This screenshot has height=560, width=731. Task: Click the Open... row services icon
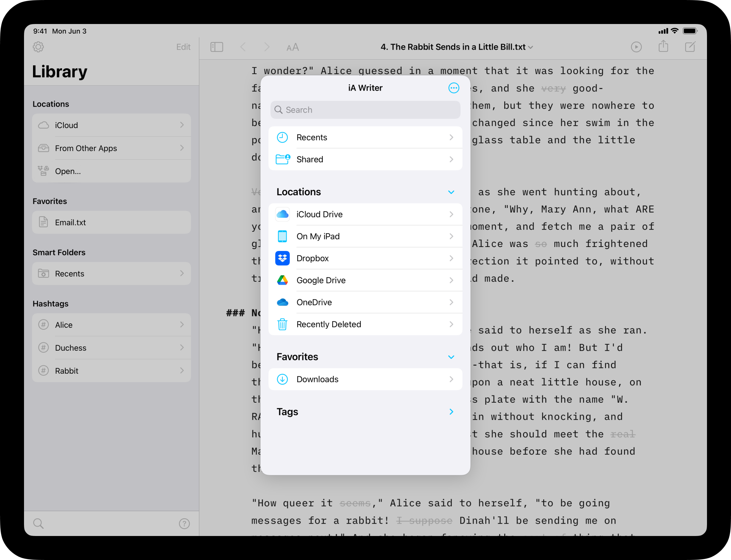point(43,171)
